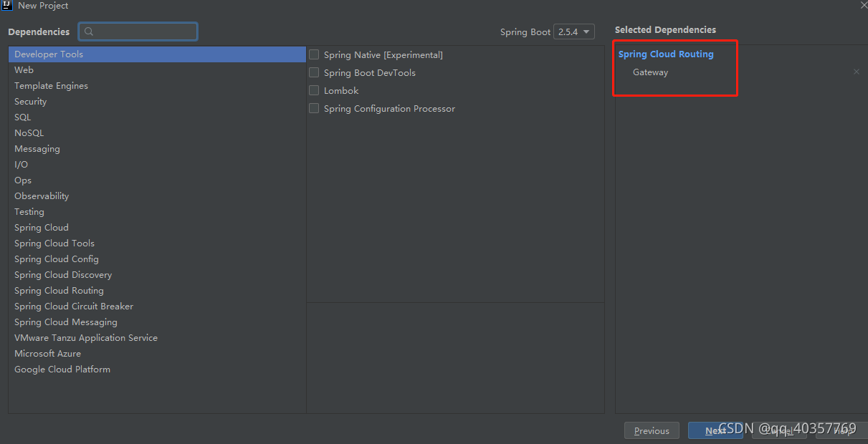
Task: Select the Template Engines category
Action: [157, 86]
